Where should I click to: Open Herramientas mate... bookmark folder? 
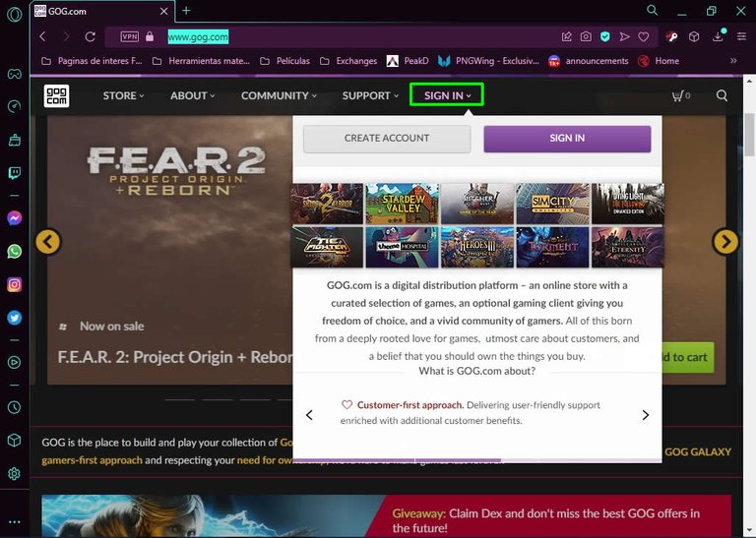[x=201, y=61]
